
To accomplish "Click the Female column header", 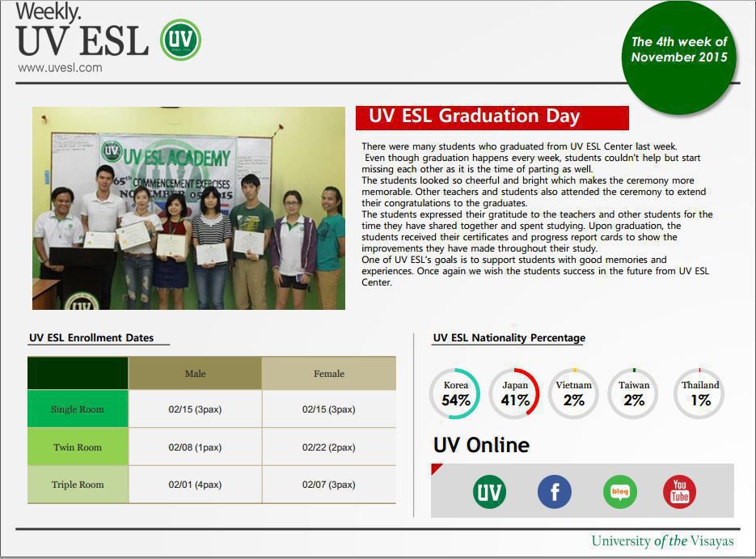I will pos(329,373).
